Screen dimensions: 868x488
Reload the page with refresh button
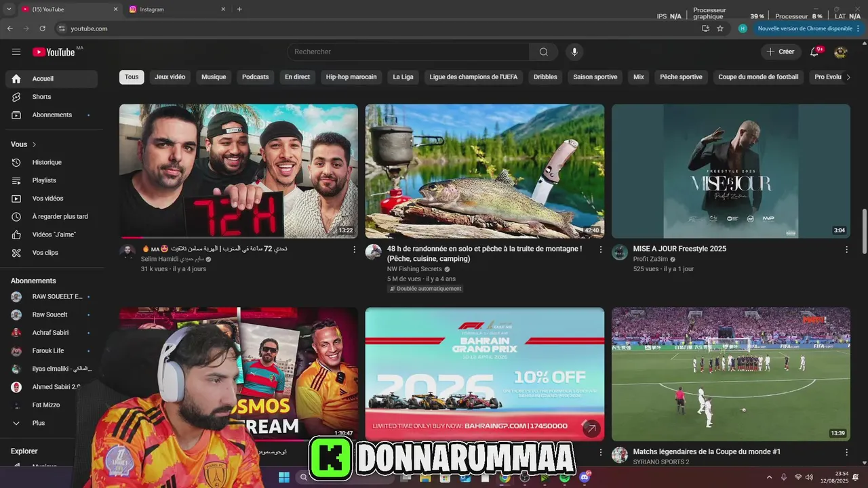pos(42,28)
